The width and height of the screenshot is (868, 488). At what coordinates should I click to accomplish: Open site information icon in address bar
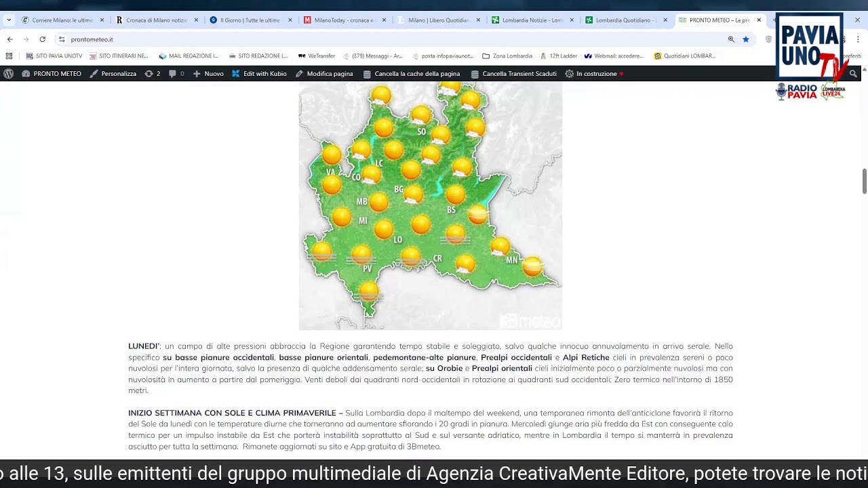click(62, 39)
